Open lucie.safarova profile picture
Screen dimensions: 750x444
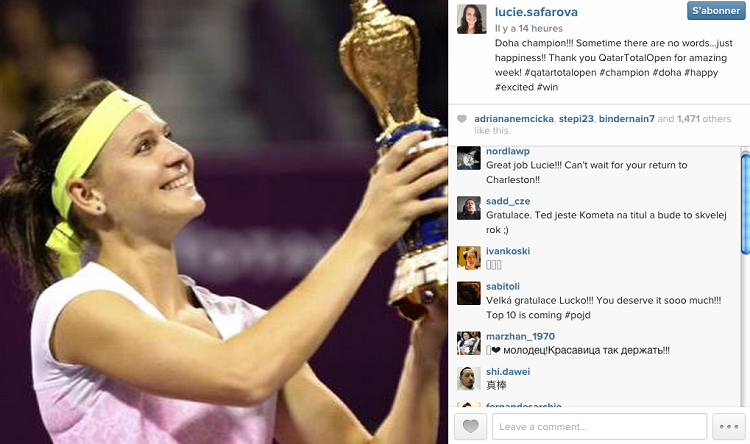(472, 19)
